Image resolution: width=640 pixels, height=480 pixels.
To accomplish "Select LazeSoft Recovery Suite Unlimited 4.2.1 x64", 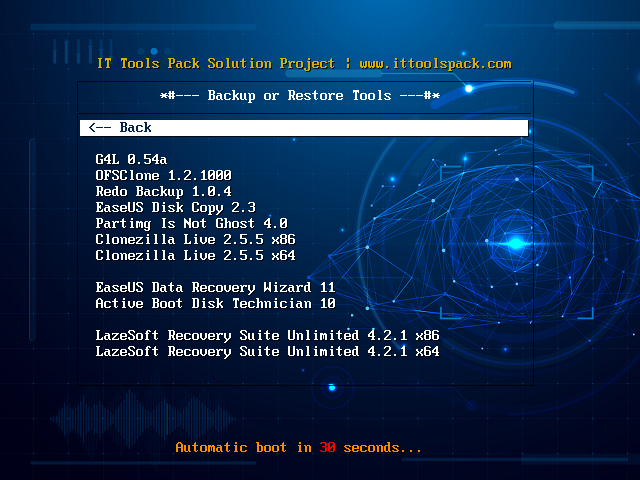I will pyautogui.click(x=267, y=351).
